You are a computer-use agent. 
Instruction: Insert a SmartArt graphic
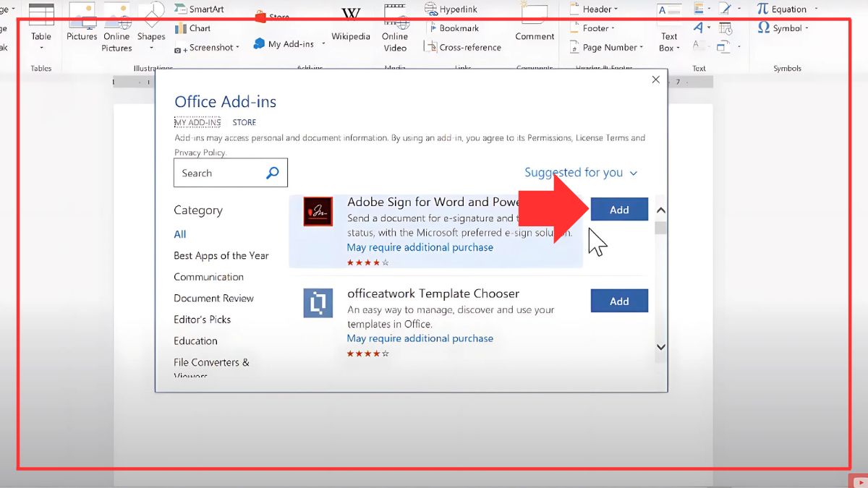pyautogui.click(x=198, y=9)
